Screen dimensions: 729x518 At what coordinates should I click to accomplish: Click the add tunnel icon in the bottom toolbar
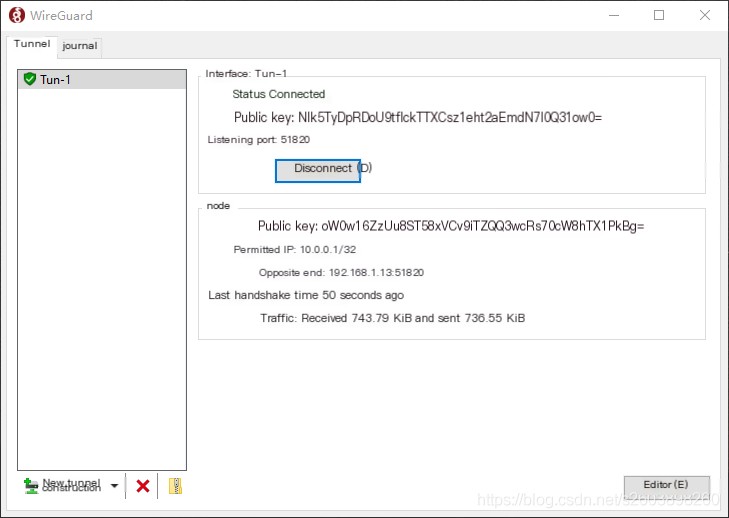[x=31, y=486]
